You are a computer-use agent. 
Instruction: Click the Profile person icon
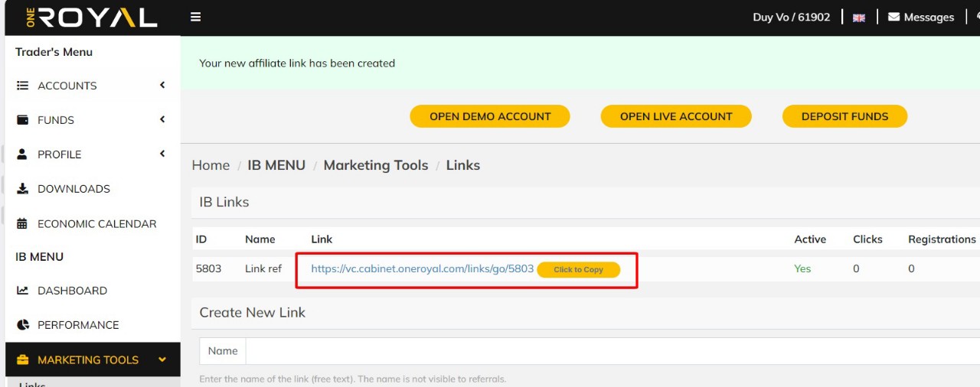[x=22, y=154]
